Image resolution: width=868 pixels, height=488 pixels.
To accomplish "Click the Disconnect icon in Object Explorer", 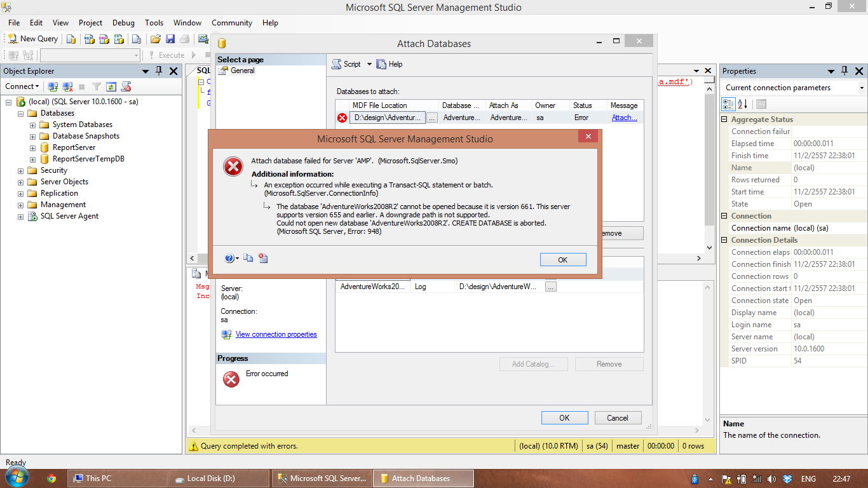I will [x=67, y=86].
